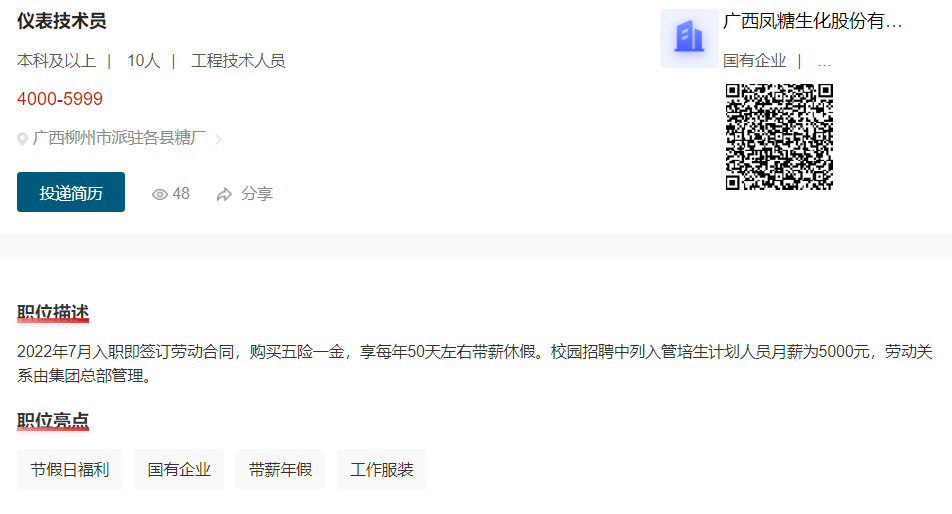The width and height of the screenshot is (952, 514).
Task: Click 国有企业 label under company name
Action: pyautogui.click(x=754, y=61)
